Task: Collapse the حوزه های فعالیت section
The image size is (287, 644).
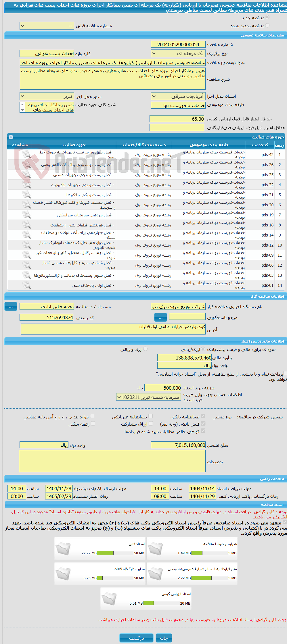Action: point(11,137)
